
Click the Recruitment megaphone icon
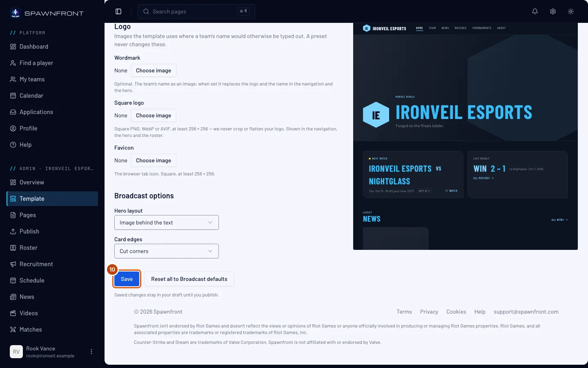(x=13, y=264)
